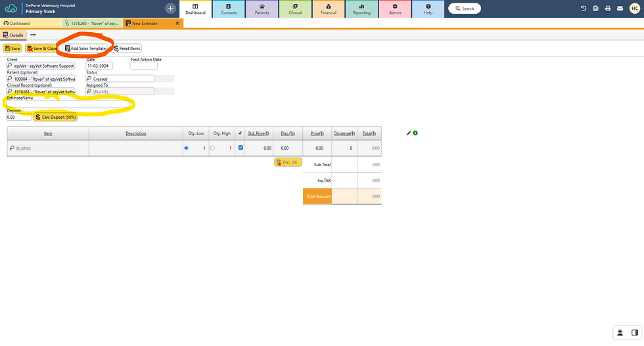Click the row Disc.(%) 0.00 cell
Viewport: 644px width, 346px height.
point(288,148)
